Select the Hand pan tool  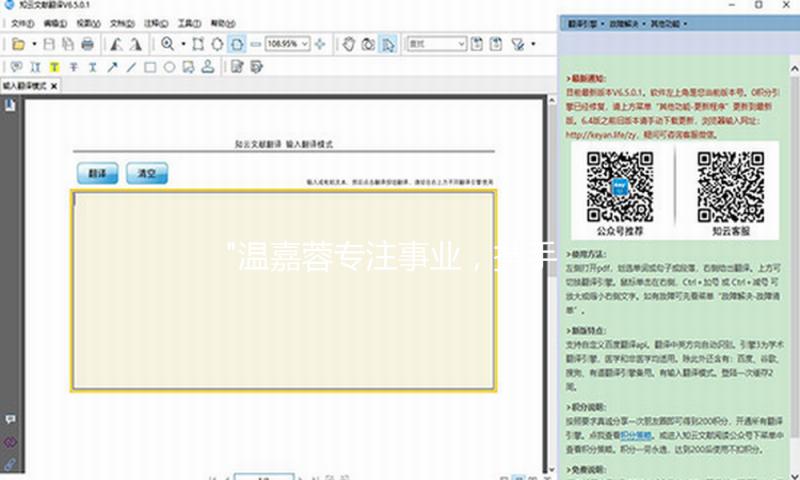(x=348, y=44)
